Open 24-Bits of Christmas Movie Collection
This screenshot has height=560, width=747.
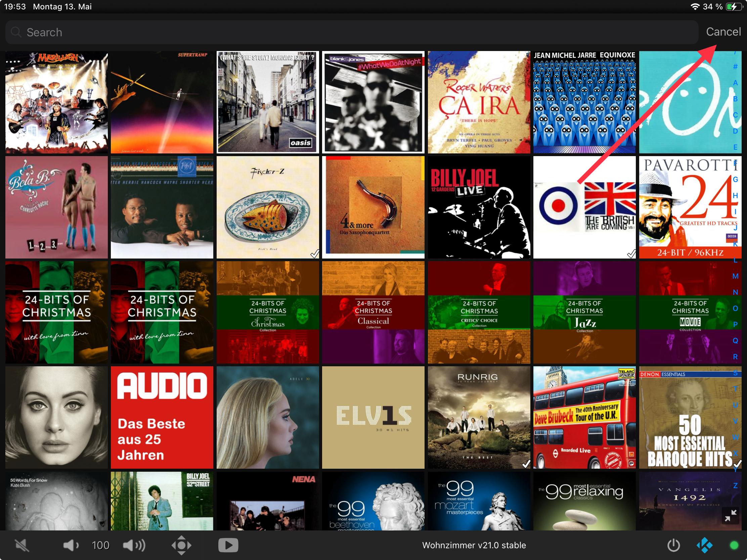tap(690, 313)
